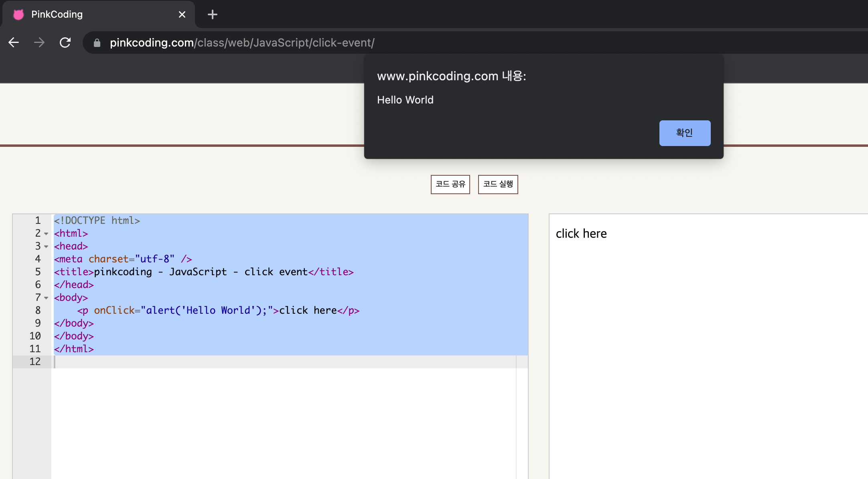Click the </body> tag on line 10

click(74, 336)
